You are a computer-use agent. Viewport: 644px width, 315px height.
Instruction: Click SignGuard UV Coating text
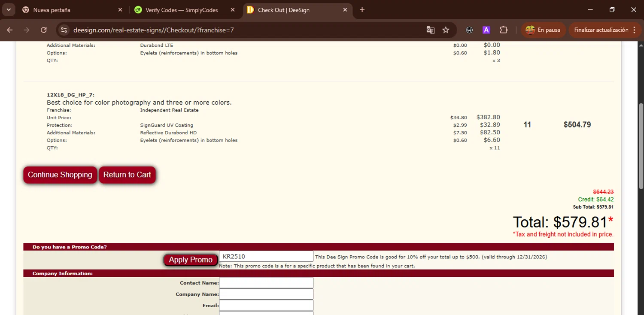167,125
